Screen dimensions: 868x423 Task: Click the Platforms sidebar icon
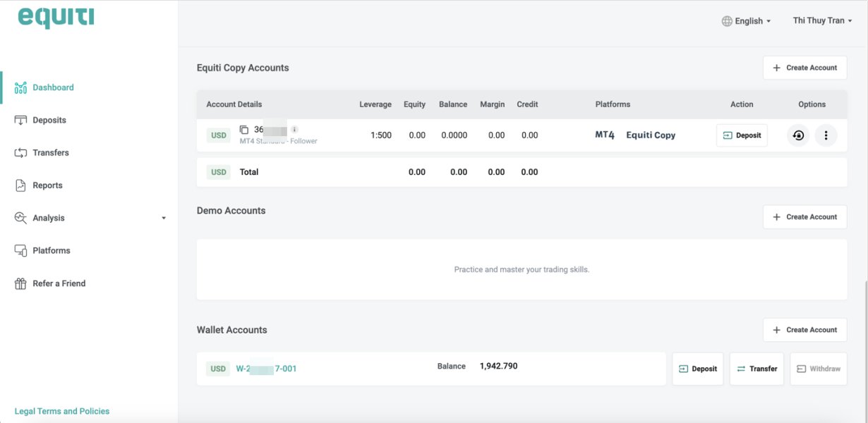click(20, 251)
